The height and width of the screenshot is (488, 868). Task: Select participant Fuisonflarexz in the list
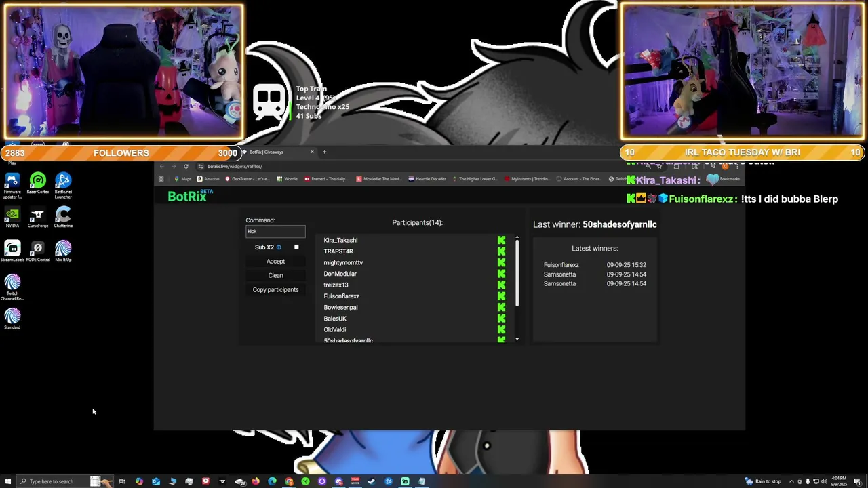point(342,296)
